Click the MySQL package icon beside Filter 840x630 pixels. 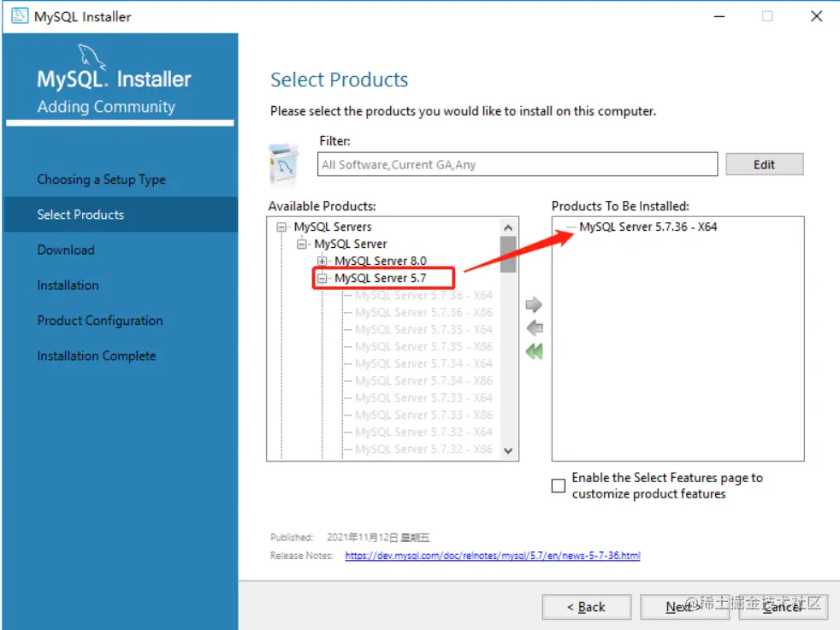pos(284,164)
